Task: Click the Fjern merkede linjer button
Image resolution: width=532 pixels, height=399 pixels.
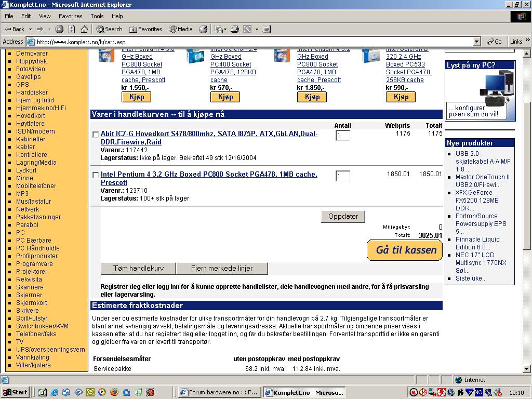Action: point(222,269)
